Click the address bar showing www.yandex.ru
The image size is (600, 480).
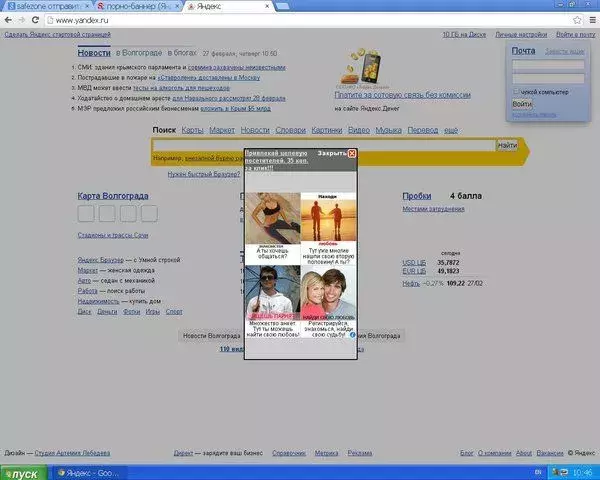click(x=306, y=20)
